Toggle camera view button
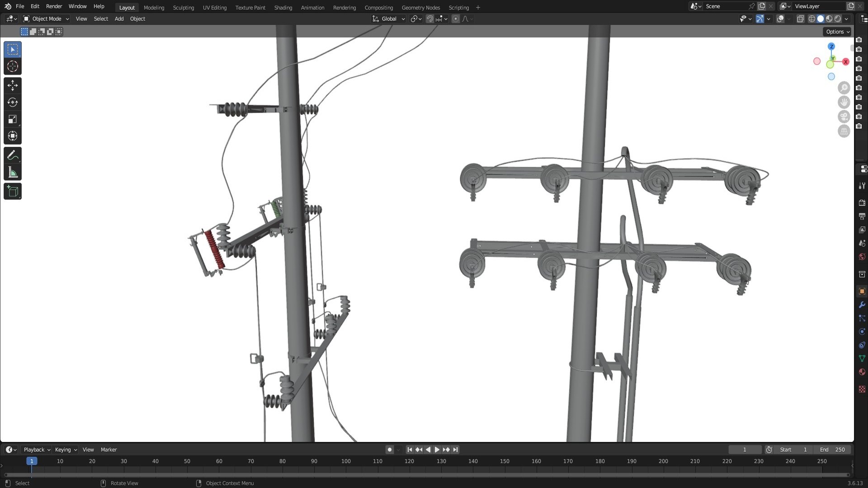Screen dimensions: 868x488 844,117
